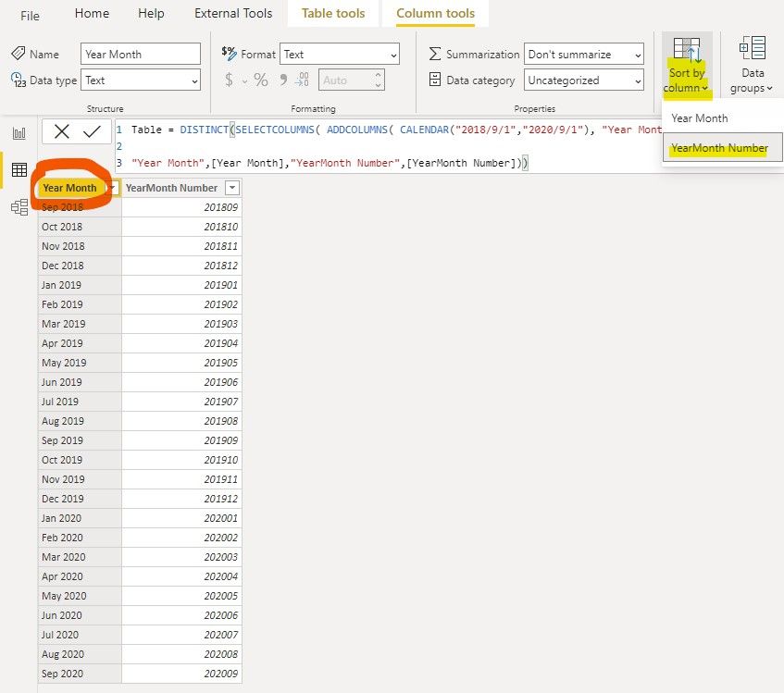Image resolution: width=784 pixels, height=693 pixels.
Task: Open the Report view from sidebar
Action: [19, 133]
